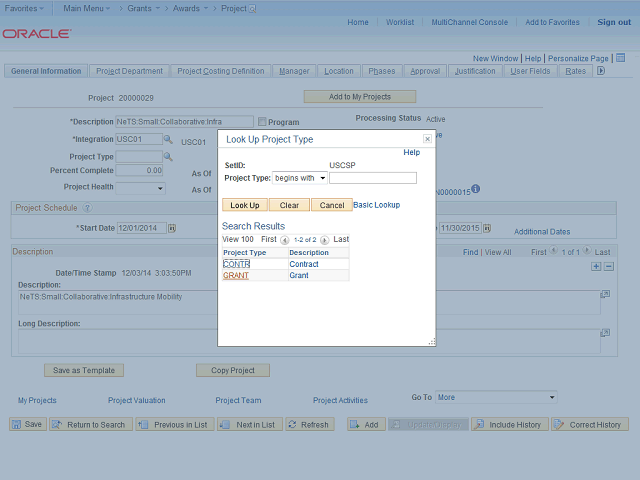Toggle the Program checkbox
This screenshot has width=640, height=480.
coord(262,122)
